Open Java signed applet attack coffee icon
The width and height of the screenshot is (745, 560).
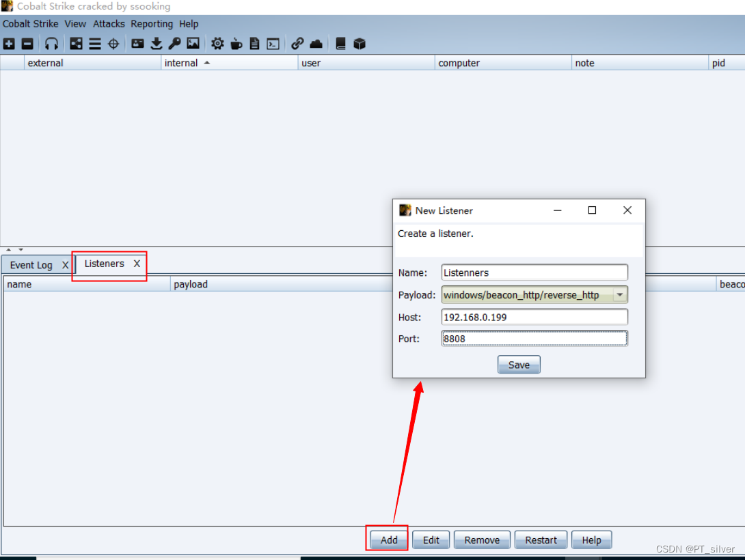point(236,44)
